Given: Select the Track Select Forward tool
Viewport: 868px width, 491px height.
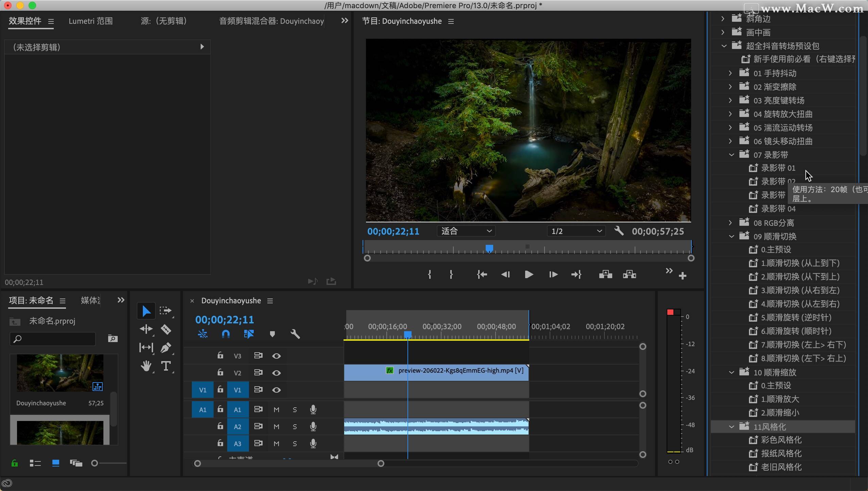Looking at the screenshot, I should (166, 310).
